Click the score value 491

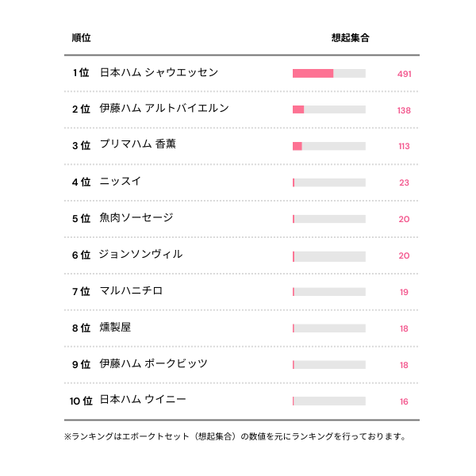[x=404, y=74]
